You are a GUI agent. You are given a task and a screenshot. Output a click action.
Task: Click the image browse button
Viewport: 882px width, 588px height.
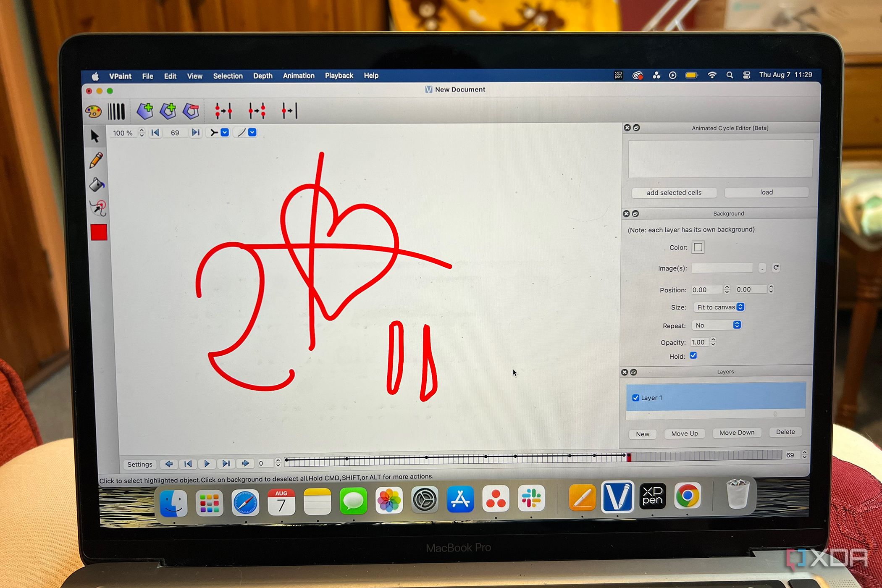point(762,268)
